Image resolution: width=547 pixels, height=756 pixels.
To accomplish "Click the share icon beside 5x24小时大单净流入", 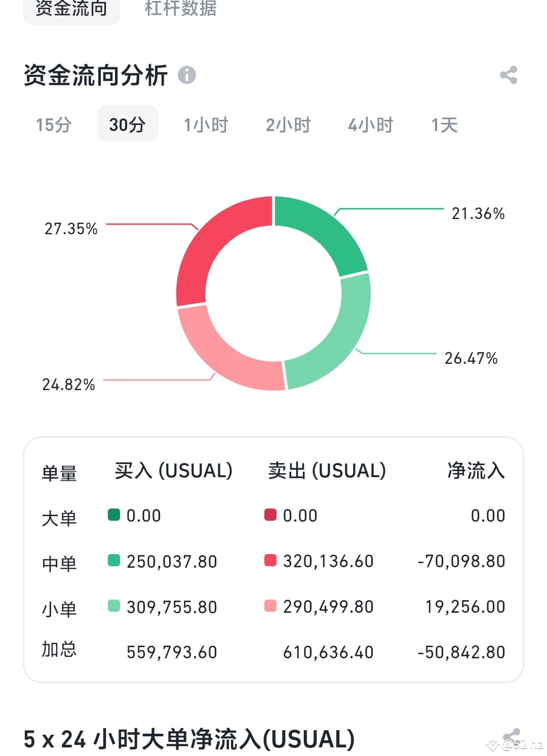I will pos(513,734).
